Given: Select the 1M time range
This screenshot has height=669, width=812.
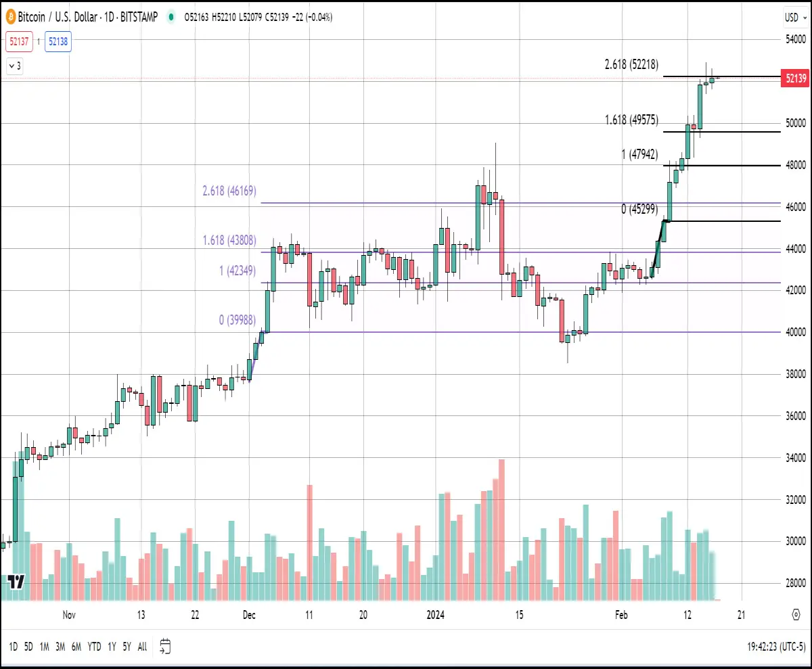Looking at the screenshot, I should coord(44,647).
